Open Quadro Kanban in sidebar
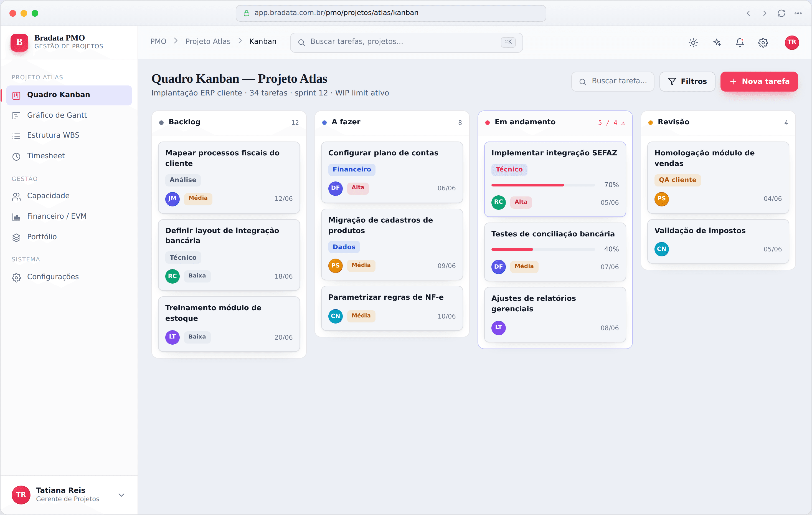 [x=69, y=95]
